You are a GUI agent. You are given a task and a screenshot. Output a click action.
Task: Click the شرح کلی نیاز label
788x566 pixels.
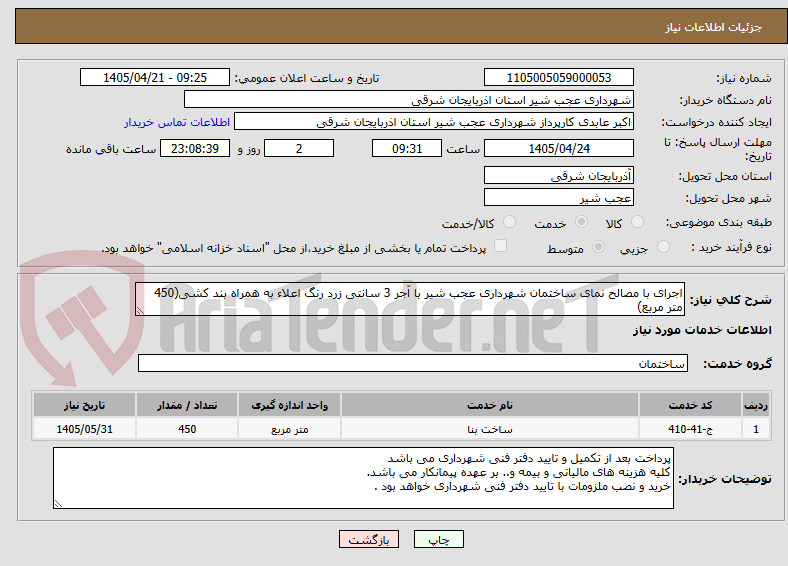[x=731, y=300]
